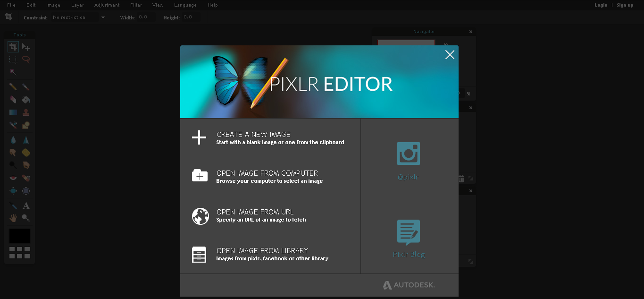This screenshot has width=644, height=299.
Task: Click the plus icon for new image
Action: point(199,137)
